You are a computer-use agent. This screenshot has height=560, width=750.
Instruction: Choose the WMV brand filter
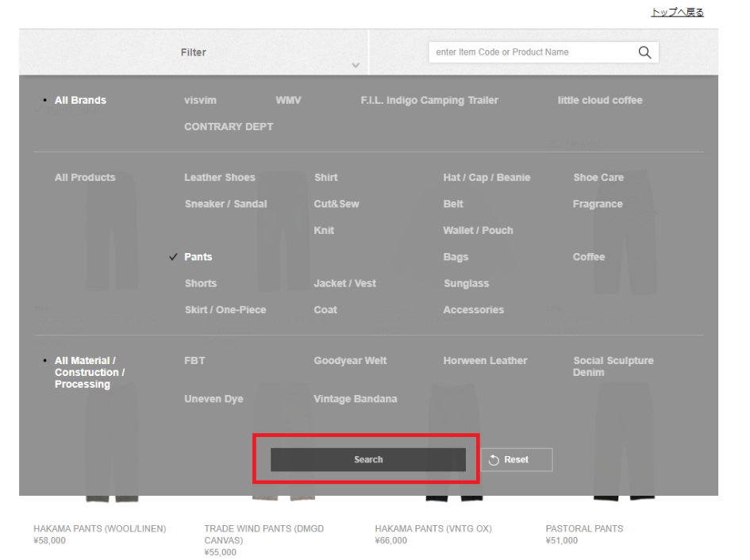288,101
